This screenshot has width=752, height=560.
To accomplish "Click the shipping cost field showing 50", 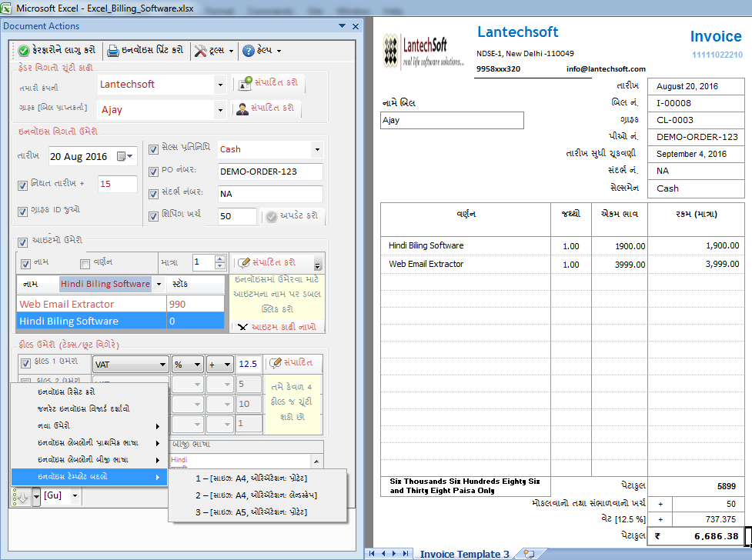I will [x=237, y=216].
